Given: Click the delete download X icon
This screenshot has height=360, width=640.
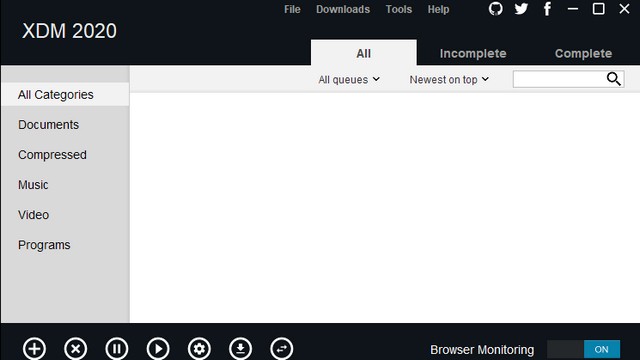Looking at the screenshot, I should click(x=76, y=349).
